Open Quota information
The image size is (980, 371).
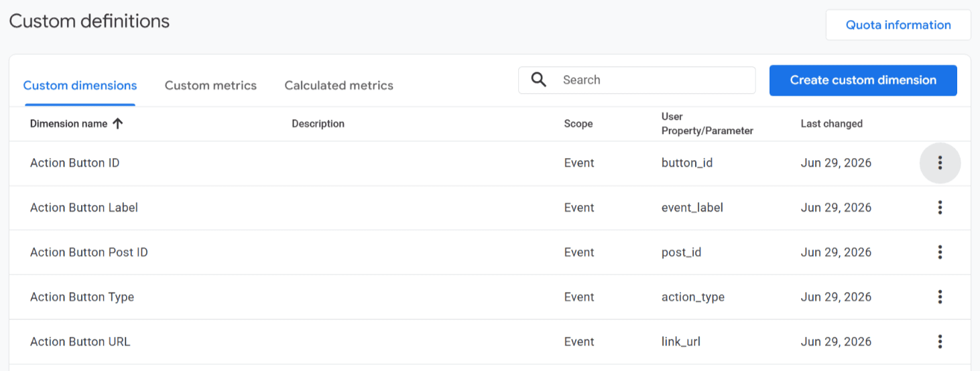coord(898,25)
